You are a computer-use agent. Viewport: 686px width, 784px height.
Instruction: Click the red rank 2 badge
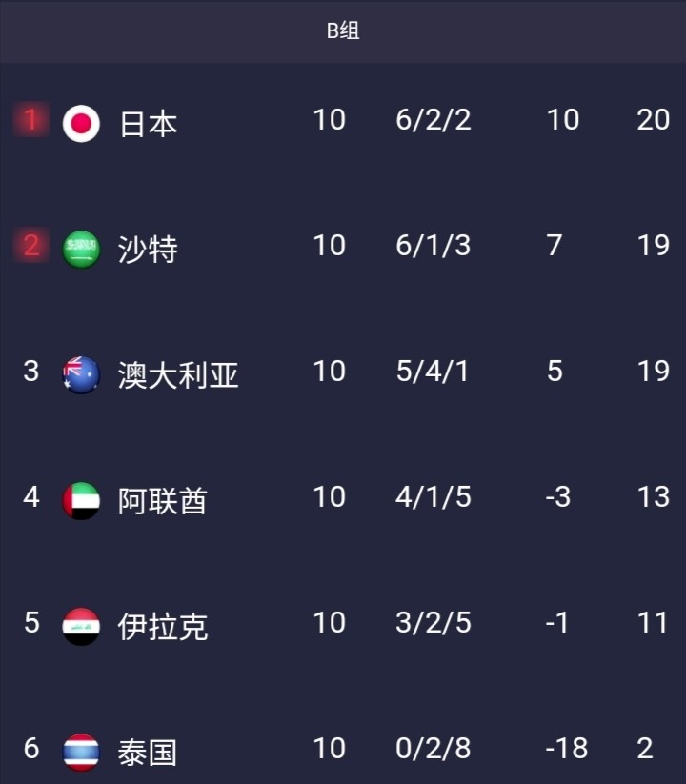point(31,245)
